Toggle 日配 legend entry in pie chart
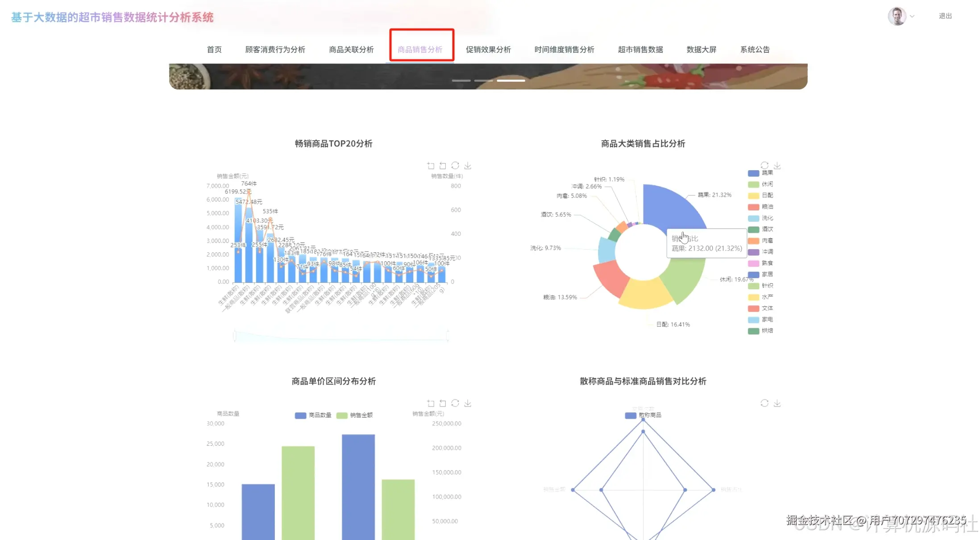This screenshot has width=980, height=540. [760, 195]
